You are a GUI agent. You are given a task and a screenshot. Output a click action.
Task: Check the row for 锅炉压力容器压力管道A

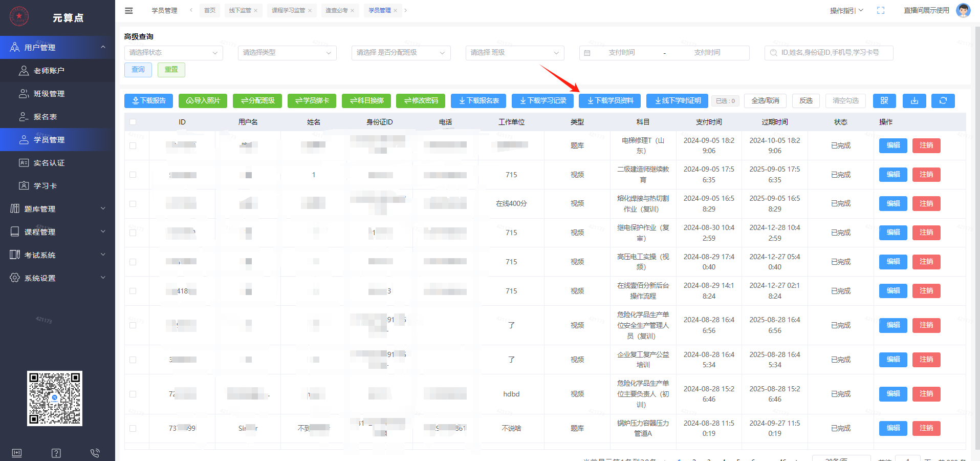click(133, 428)
